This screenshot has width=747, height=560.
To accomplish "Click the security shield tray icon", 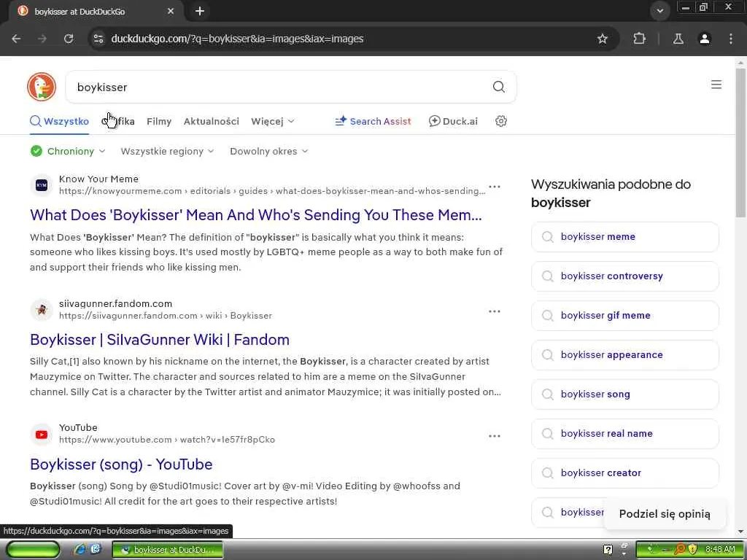I will 693,550.
